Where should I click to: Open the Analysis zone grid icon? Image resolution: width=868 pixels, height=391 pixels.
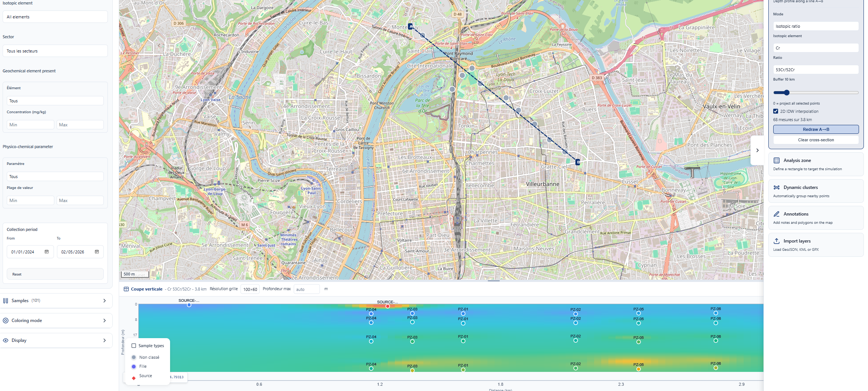[777, 160]
